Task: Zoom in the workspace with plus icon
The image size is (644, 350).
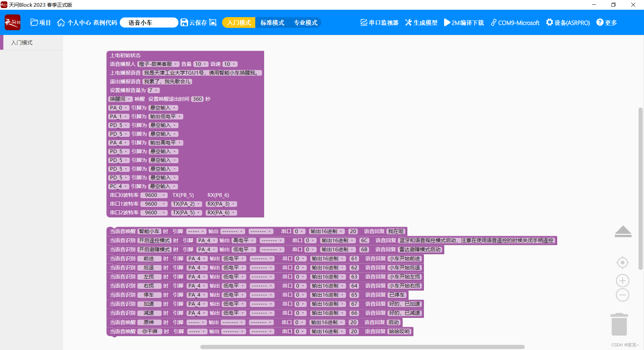Action: click(x=623, y=280)
